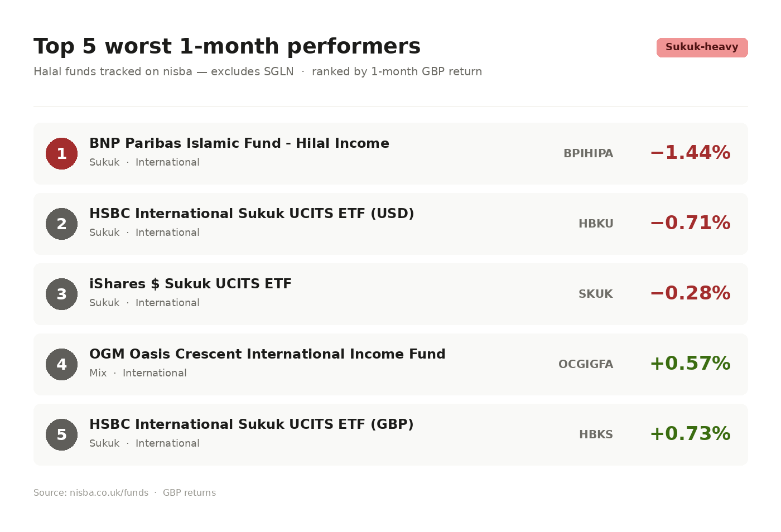The image size is (781, 532).
Task: Click the Sukuk-heavy tag badge
Action: tap(702, 47)
